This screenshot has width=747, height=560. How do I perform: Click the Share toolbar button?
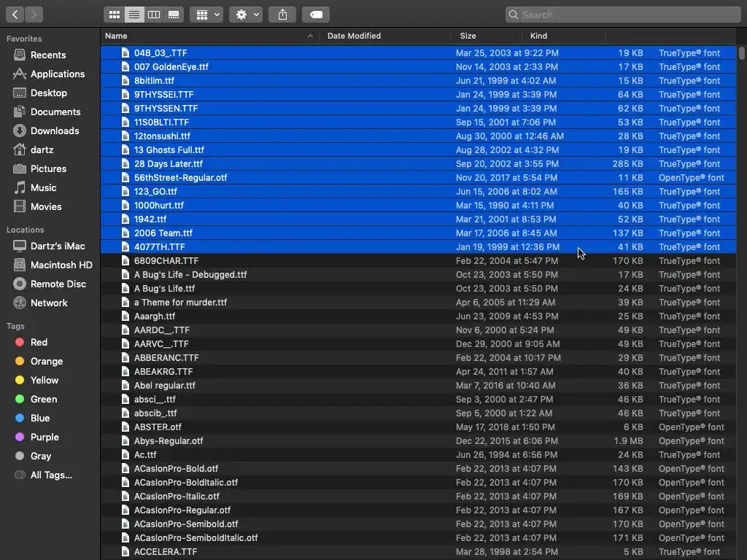[282, 15]
